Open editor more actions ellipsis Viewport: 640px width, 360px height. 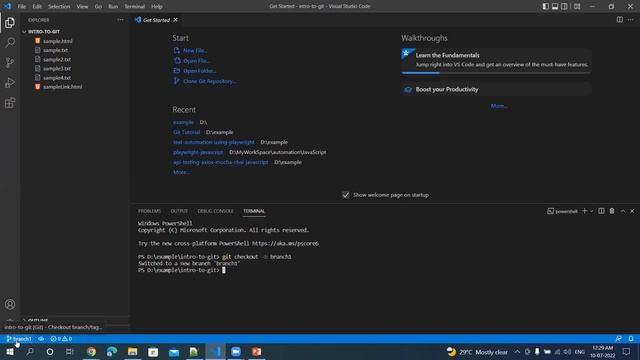coord(631,20)
